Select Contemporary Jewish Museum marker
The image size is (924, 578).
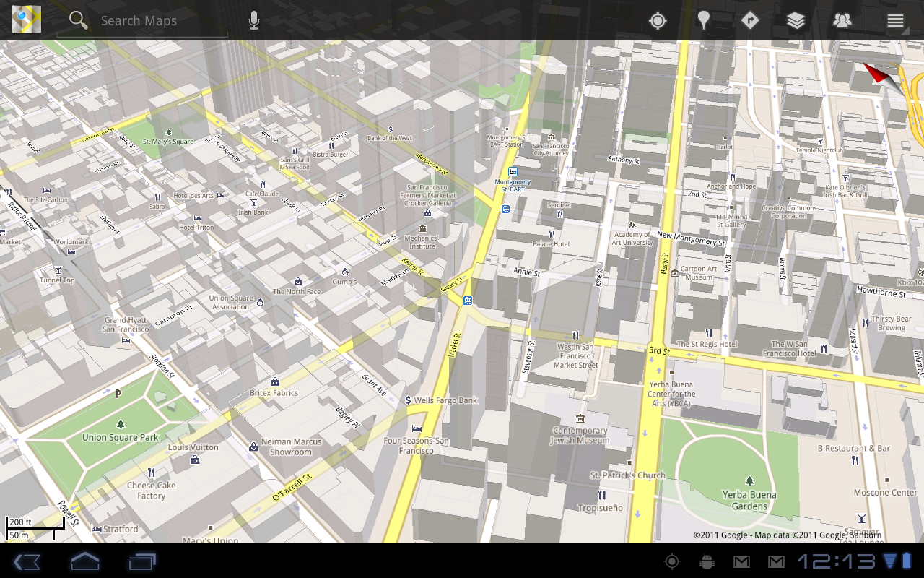580,418
